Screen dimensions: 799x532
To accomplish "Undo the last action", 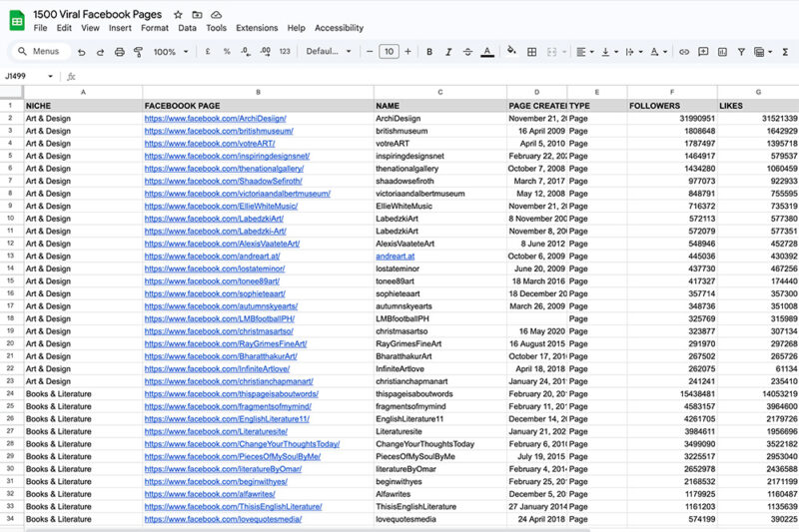I will pyautogui.click(x=81, y=52).
